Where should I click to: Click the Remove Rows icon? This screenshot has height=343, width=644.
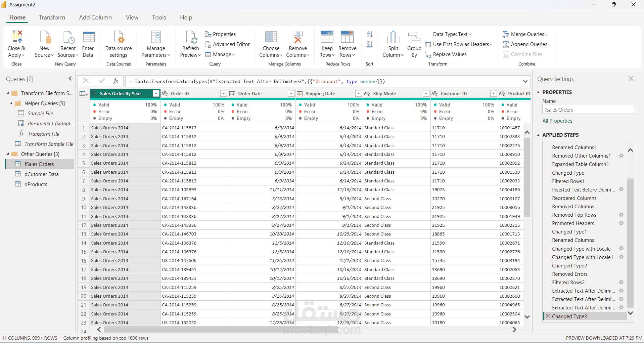[347, 43]
